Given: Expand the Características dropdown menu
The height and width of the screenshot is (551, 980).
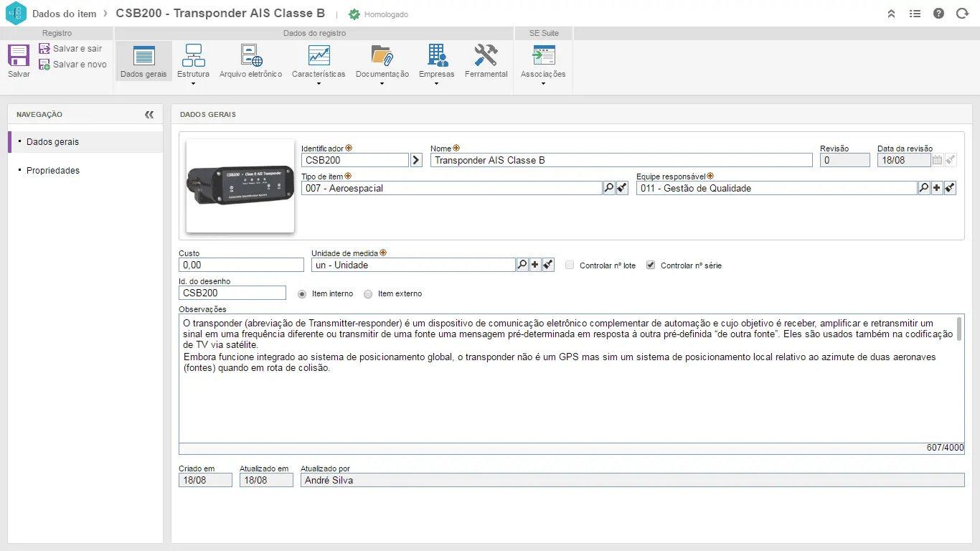Looking at the screenshot, I should [x=319, y=84].
